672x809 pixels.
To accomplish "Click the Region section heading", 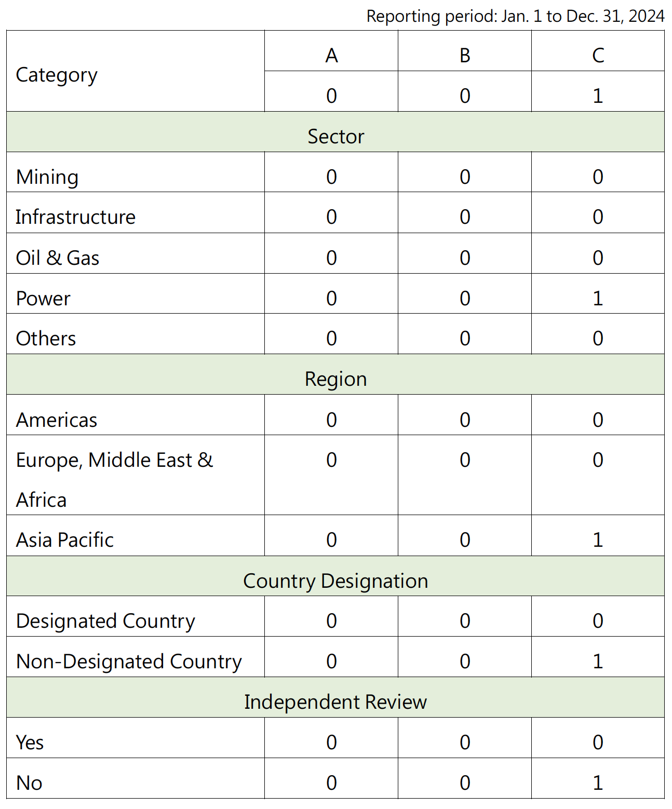I will pyautogui.click(x=335, y=379).
